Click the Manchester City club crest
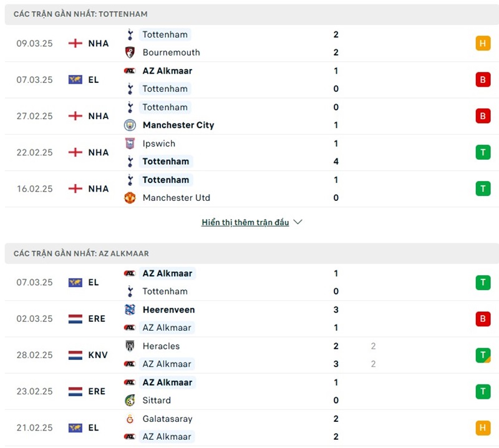 click(x=130, y=125)
